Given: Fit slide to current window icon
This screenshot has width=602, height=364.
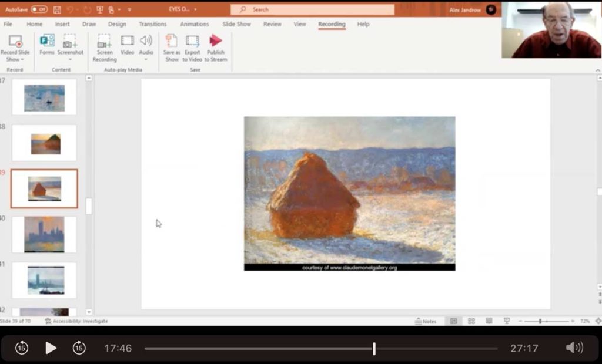Looking at the screenshot, I should [x=598, y=321].
